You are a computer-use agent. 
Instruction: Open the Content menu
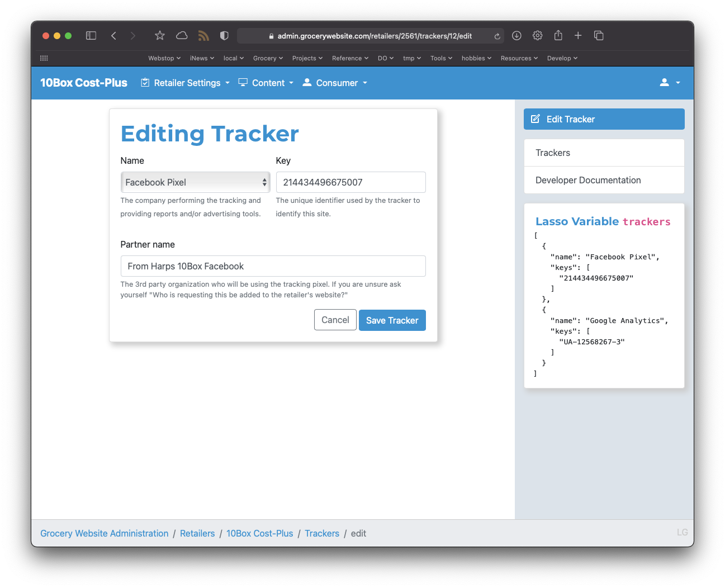click(x=266, y=83)
